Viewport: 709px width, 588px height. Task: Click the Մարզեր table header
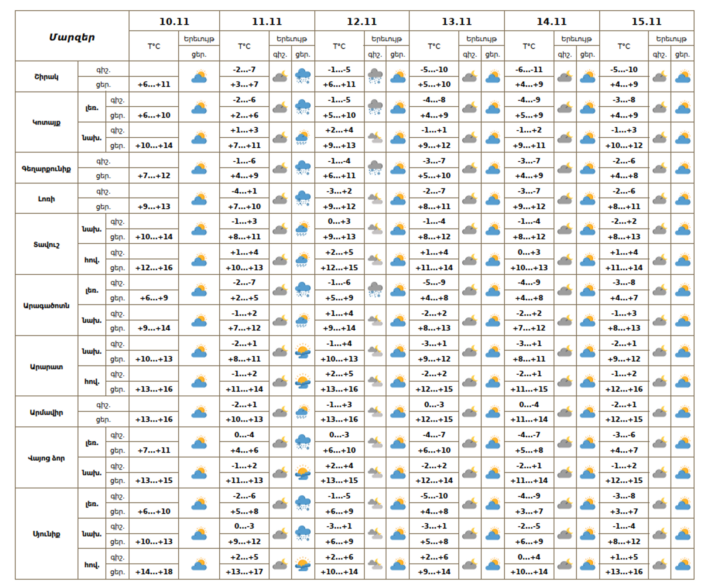coord(72,37)
